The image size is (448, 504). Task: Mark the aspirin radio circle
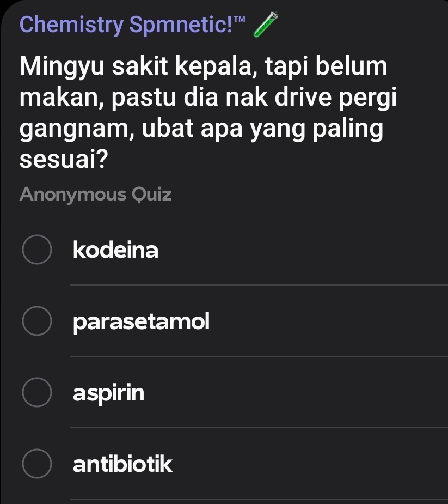[x=38, y=393]
